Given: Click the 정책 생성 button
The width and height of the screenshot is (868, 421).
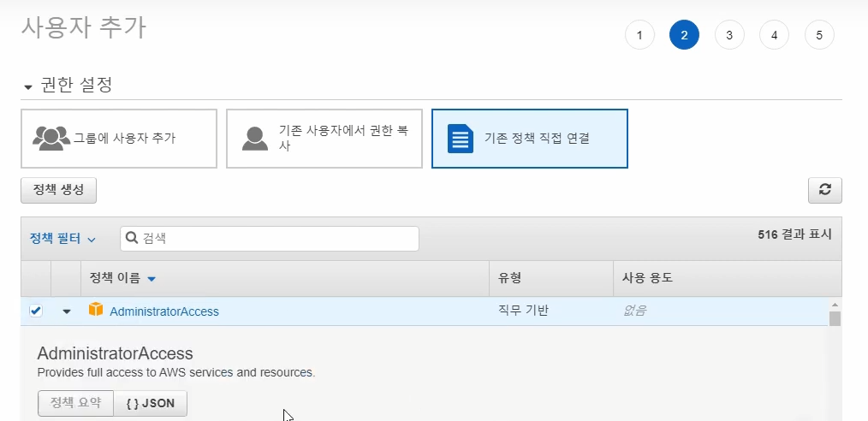Looking at the screenshot, I should (x=59, y=190).
